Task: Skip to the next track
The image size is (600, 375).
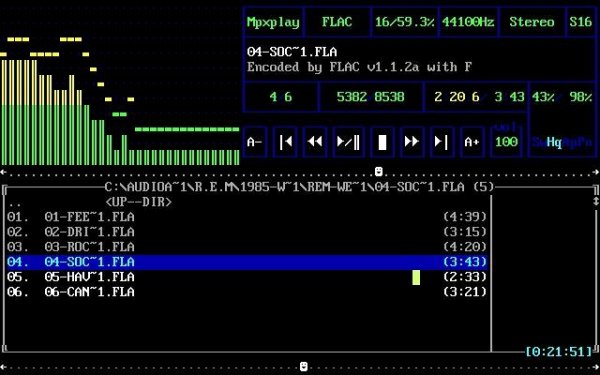Action: 442,142
